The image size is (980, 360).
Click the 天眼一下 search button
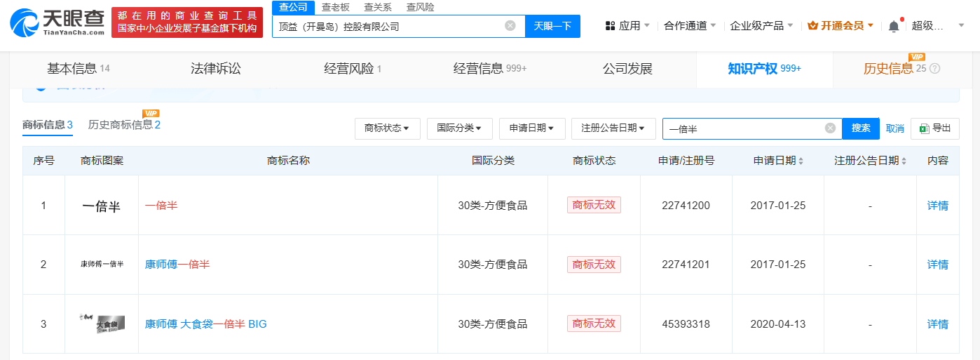pyautogui.click(x=552, y=26)
